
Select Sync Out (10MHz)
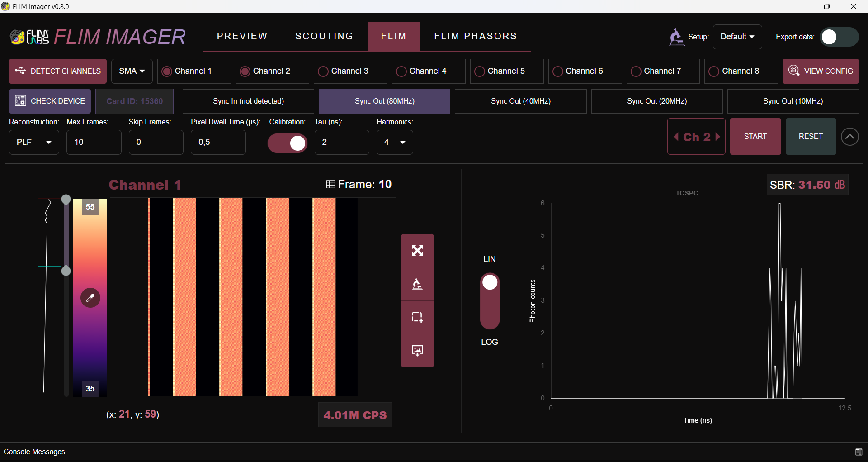[x=793, y=101]
